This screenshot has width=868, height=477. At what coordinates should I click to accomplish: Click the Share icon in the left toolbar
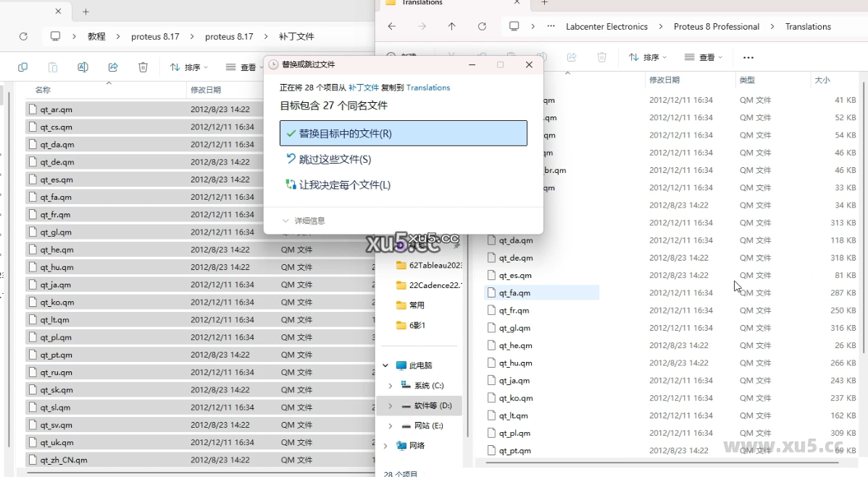click(x=113, y=67)
